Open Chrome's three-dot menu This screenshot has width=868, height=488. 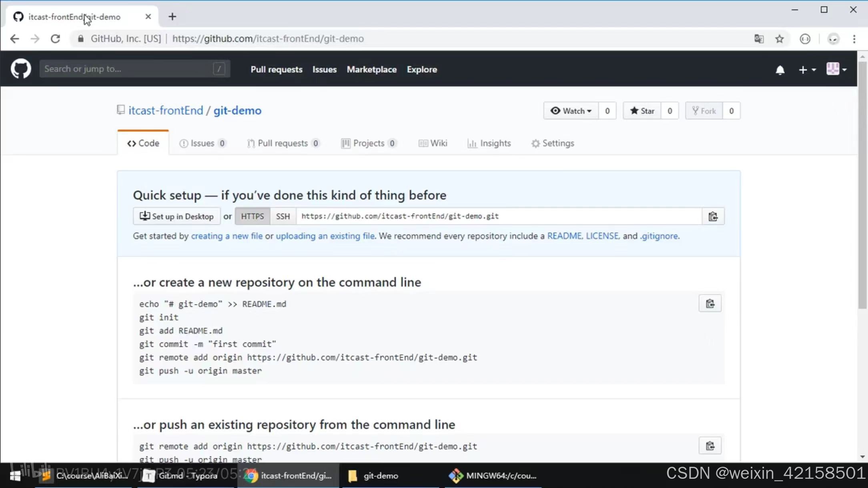(x=854, y=39)
